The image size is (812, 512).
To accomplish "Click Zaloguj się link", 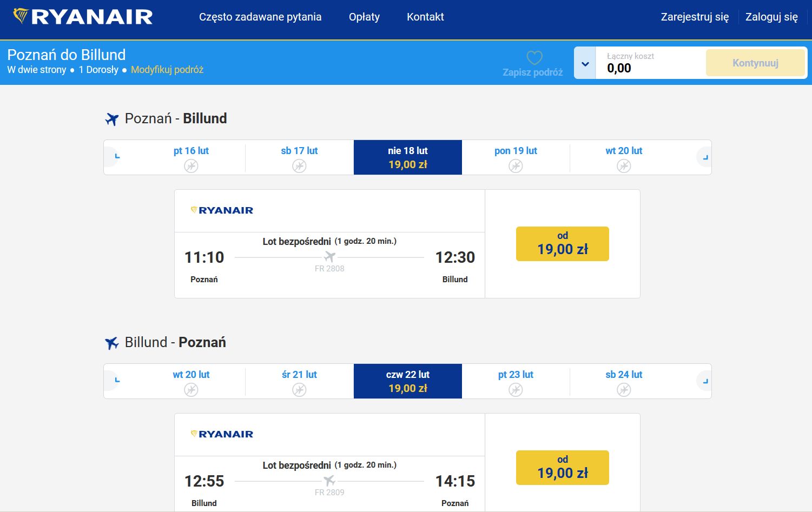I will click(x=771, y=17).
